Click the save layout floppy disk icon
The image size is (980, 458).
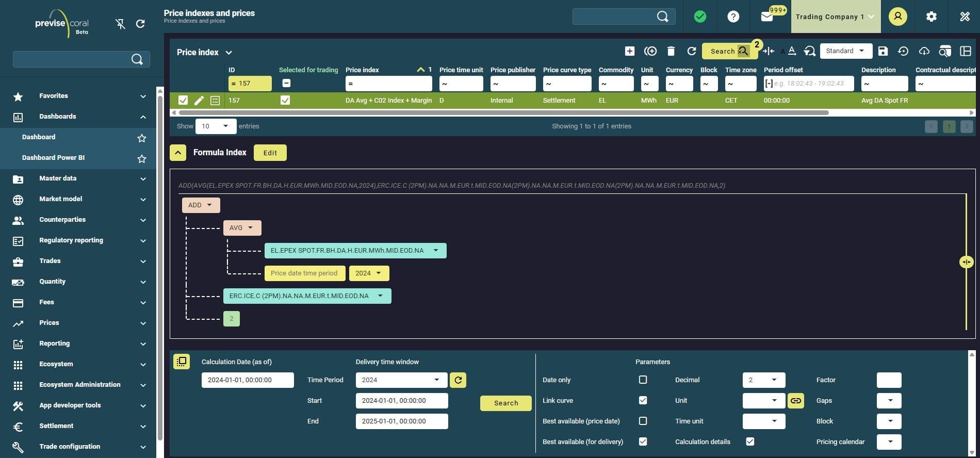tap(883, 51)
